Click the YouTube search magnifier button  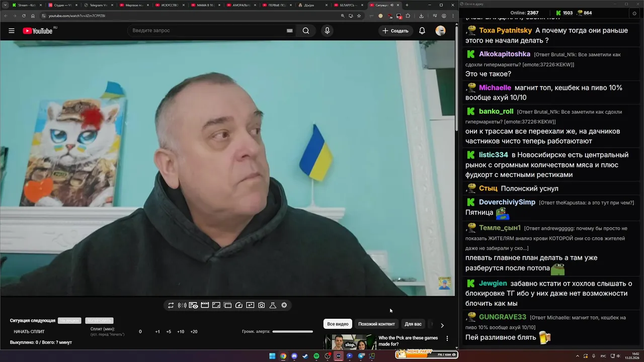click(306, 31)
